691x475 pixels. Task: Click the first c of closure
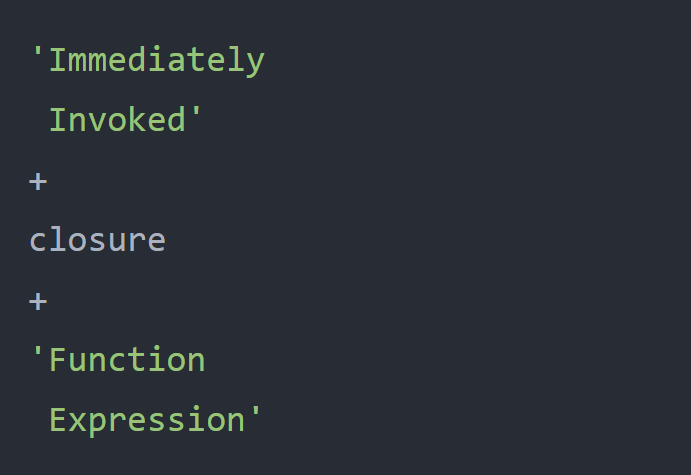[38, 242]
